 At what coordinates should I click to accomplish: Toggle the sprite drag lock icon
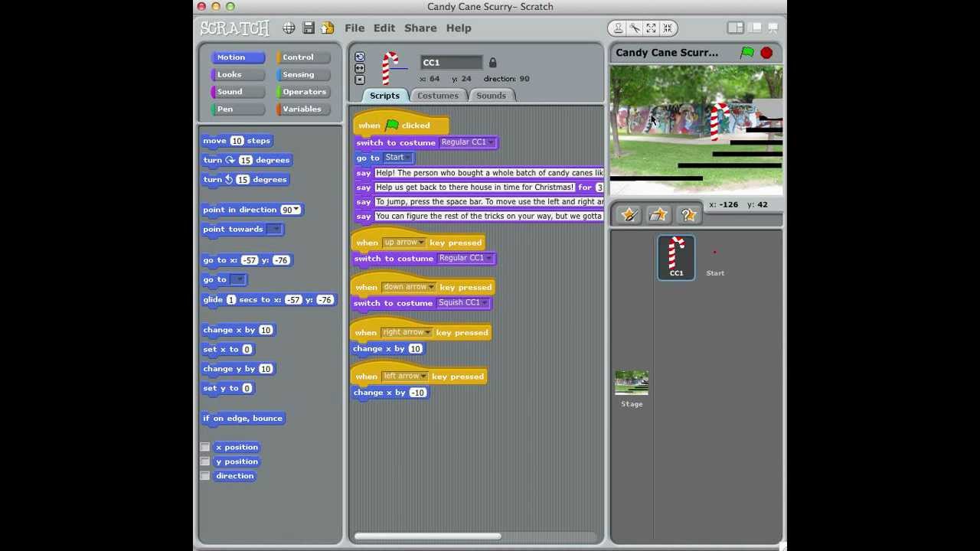(x=492, y=63)
